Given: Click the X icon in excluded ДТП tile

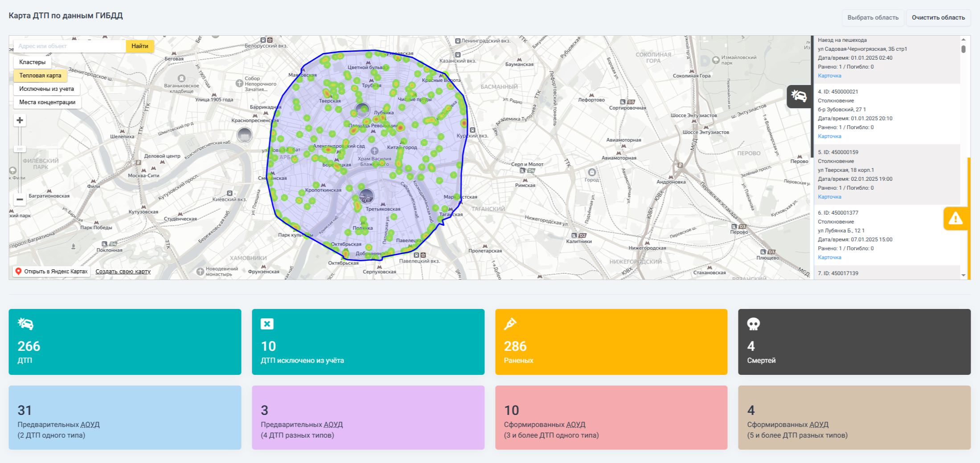Looking at the screenshot, I should (267, 324).
